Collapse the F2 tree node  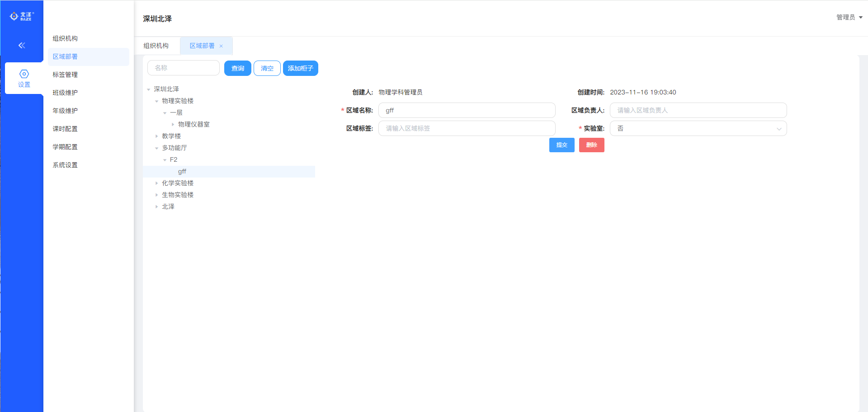pos(165,160)
